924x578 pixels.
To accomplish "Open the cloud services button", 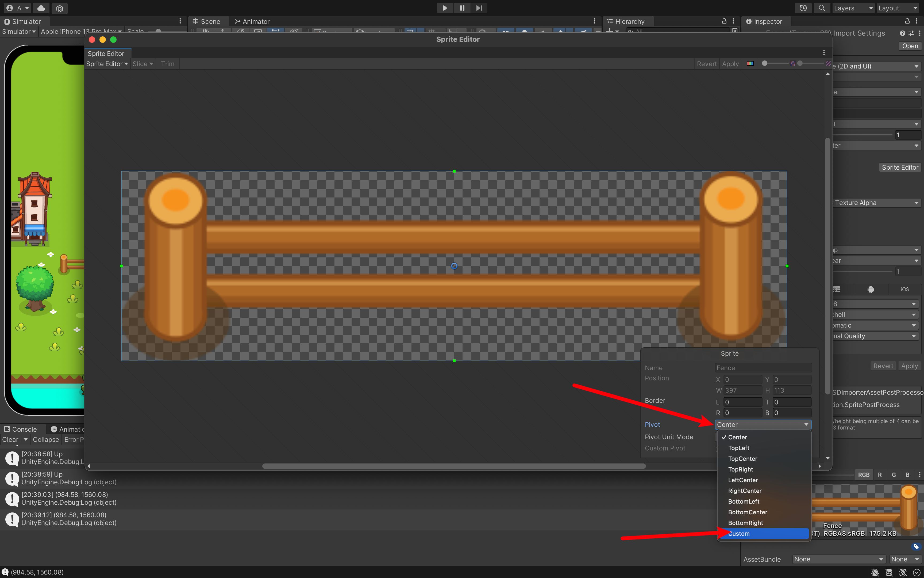I will point(41,8).
